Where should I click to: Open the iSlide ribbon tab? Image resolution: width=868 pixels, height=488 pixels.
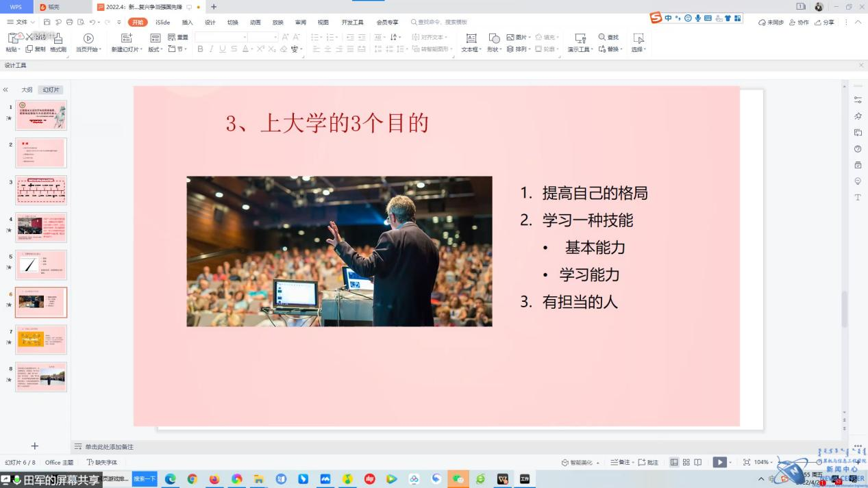162,23
